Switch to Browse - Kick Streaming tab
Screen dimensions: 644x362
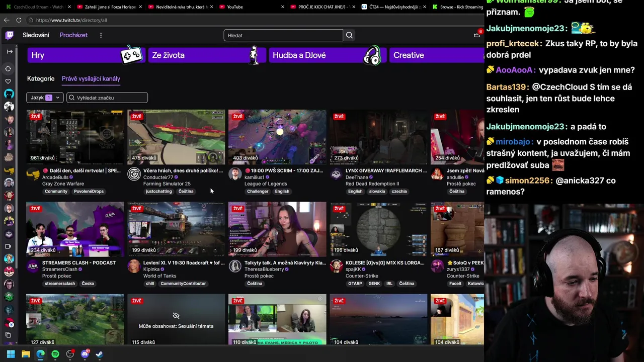coord(457,7)
